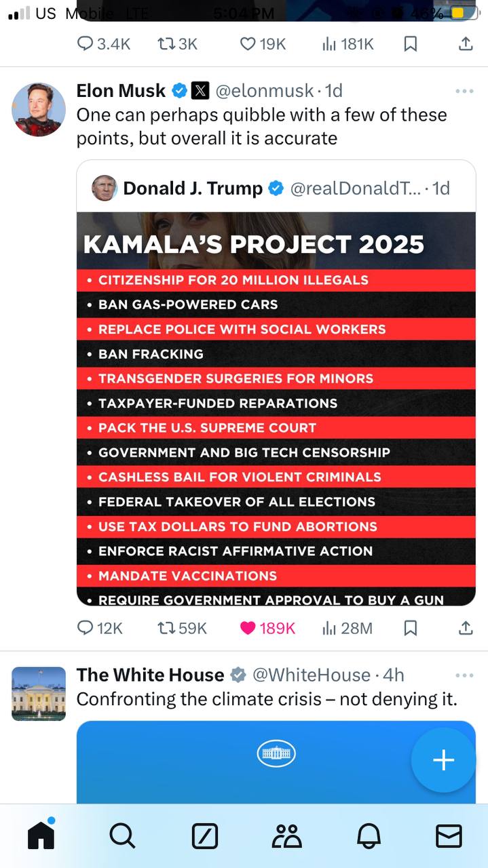The image size is (488, 868).
Task: Open the Home tab in bottom navigation
Action: (41, 835)
